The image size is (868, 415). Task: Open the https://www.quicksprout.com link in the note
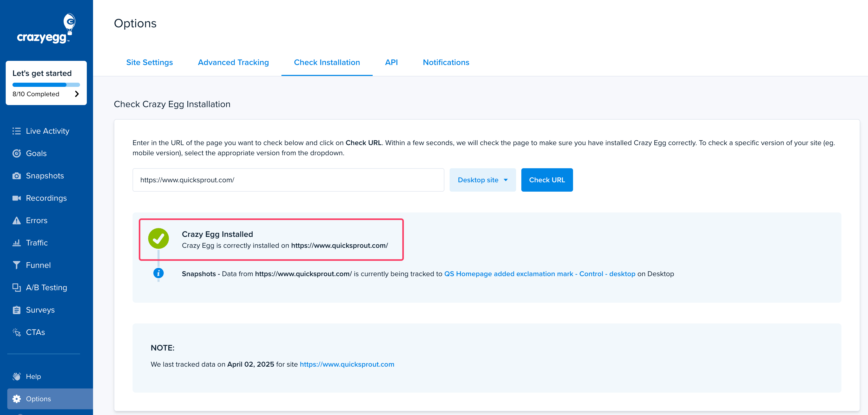tap(347, 365)
